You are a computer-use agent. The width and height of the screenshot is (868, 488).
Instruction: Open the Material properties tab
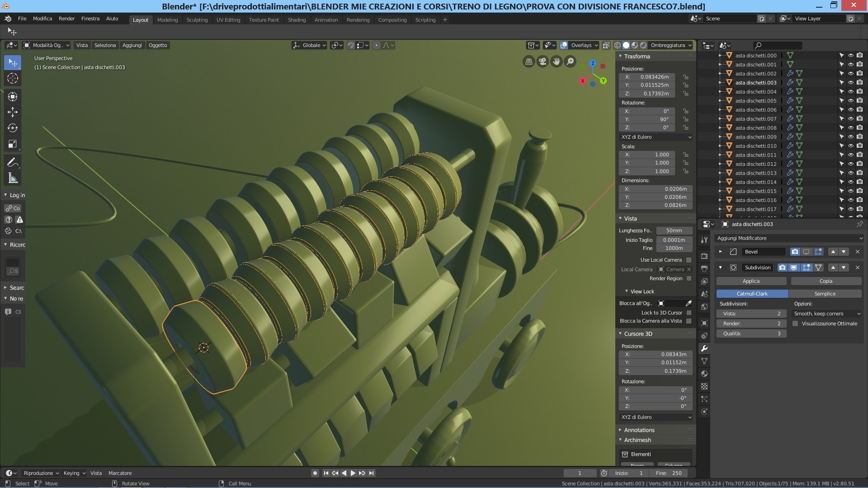point(704,374)
